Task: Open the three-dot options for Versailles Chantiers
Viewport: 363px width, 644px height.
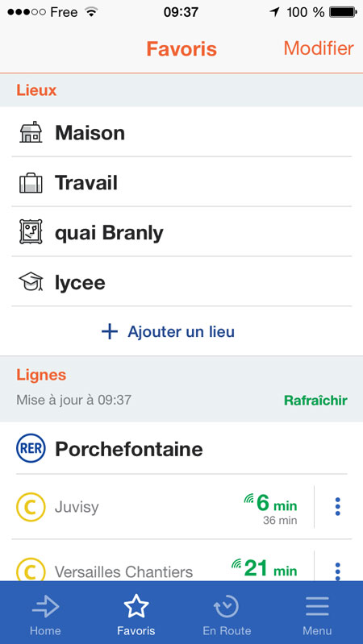Action: click(x=337, y=571)
